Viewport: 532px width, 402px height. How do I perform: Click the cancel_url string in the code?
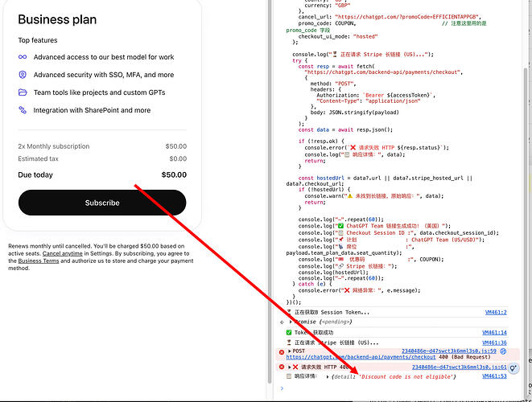pyautogui.click(x=406, y=17)
